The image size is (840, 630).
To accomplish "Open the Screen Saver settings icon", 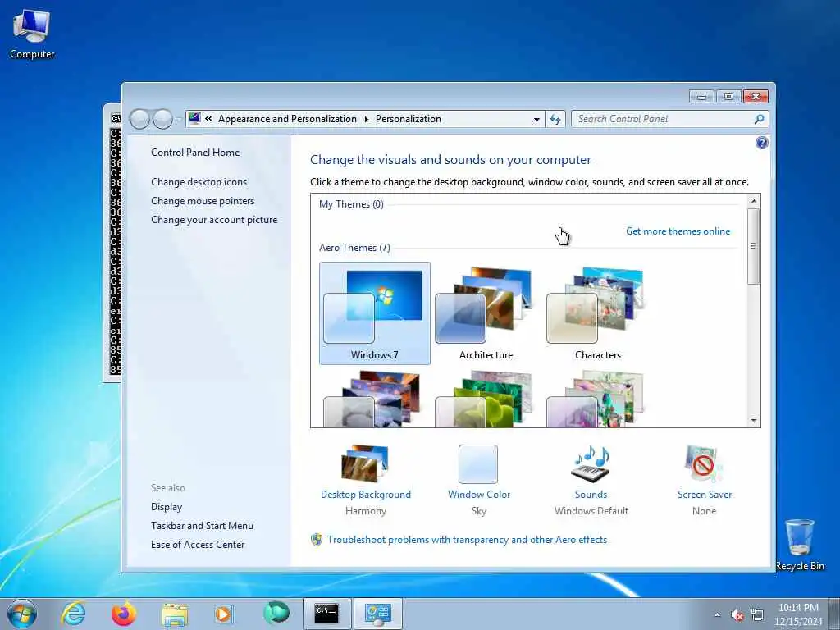I will [x=704, y=464].
